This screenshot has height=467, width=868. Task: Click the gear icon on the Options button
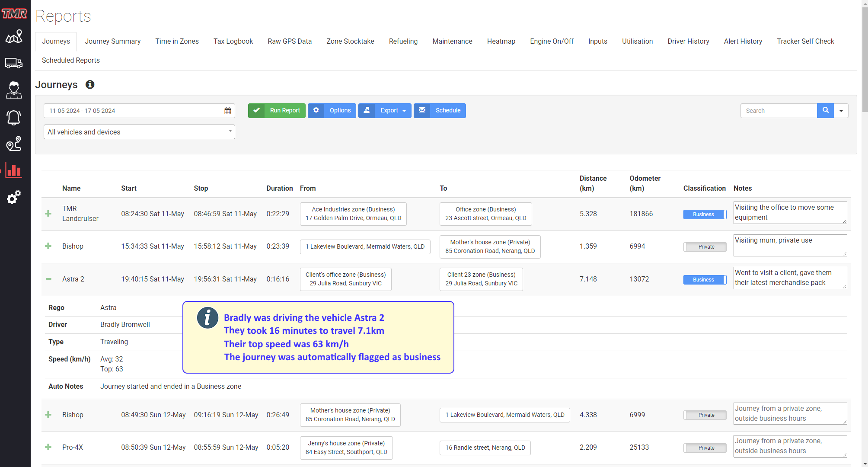[316, 110]
